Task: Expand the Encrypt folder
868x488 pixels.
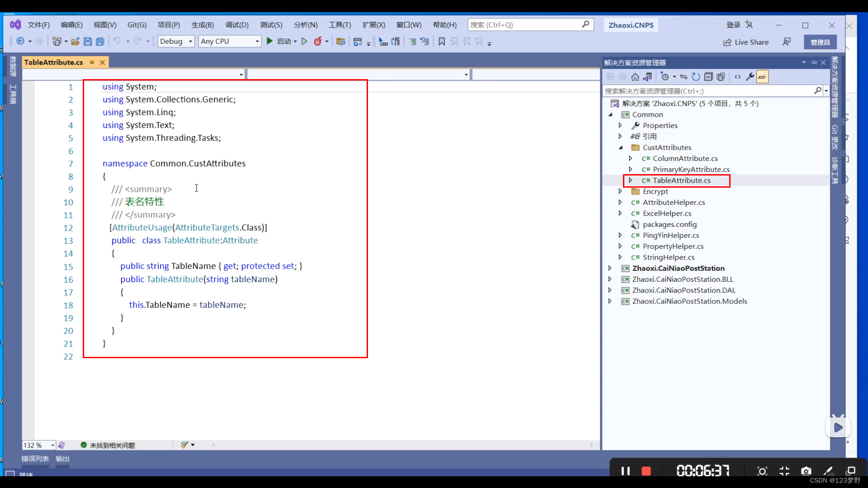Action: tap(620, 191)
